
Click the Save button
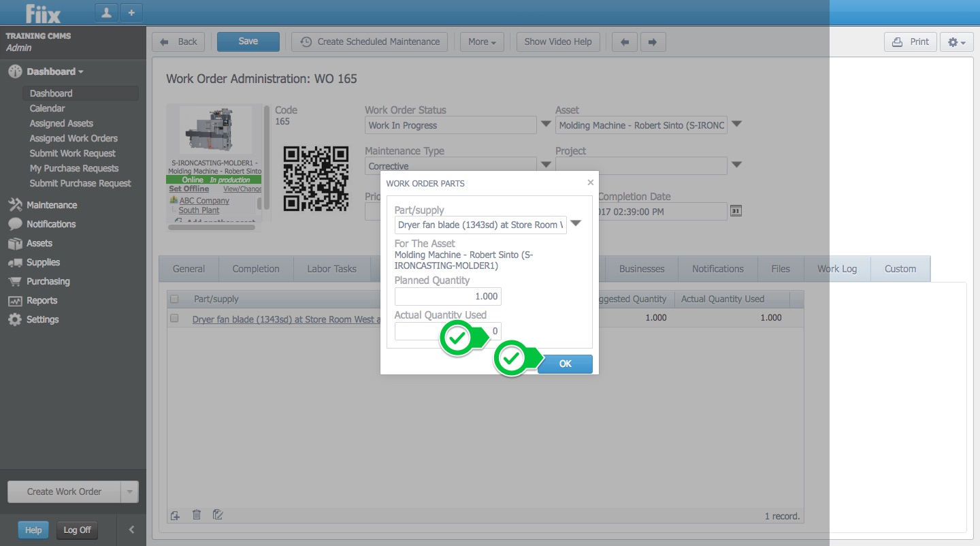[x=248, y=42]
